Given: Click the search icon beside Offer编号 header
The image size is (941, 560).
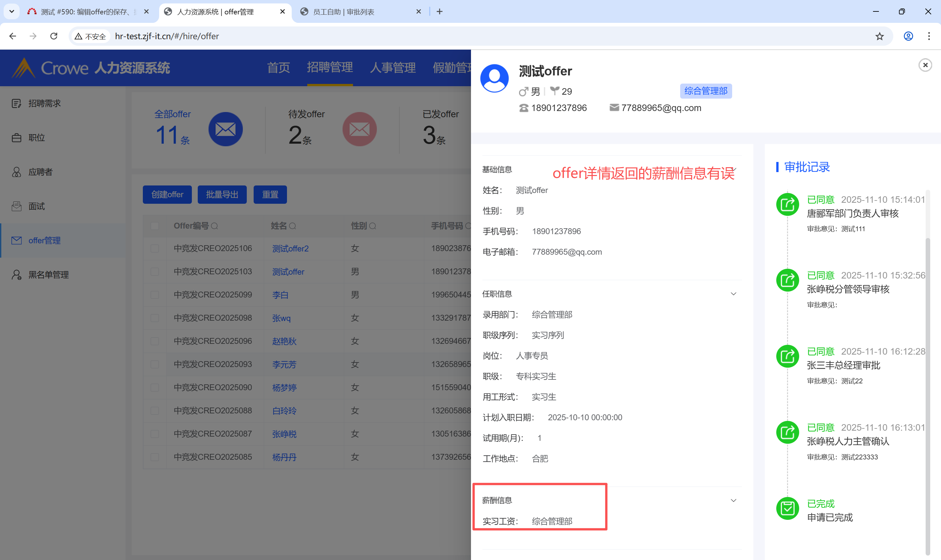Looking at the screenshot, I should pos(214,226).
